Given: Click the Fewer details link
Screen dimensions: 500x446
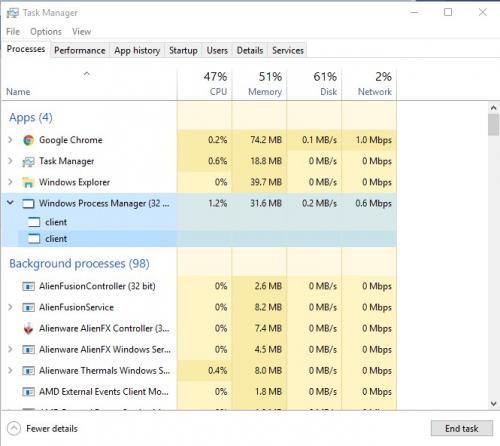Looking at the screenshot, I should coord(52,429).
